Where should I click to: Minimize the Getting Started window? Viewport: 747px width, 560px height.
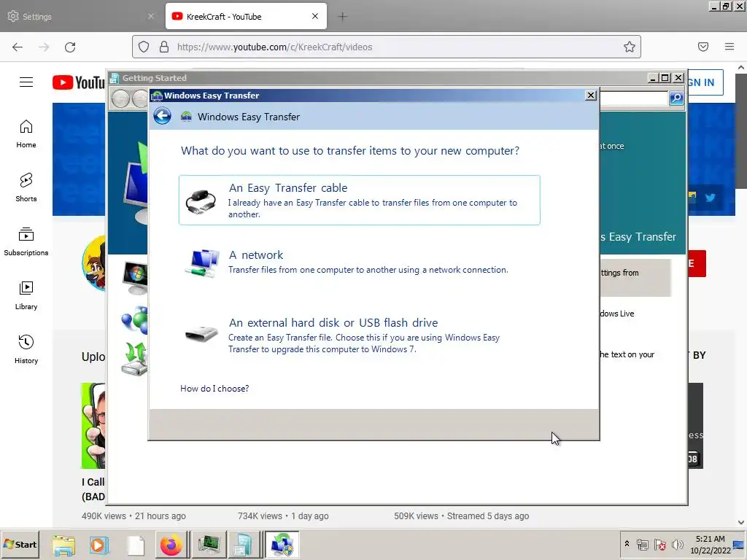(653, 77)
